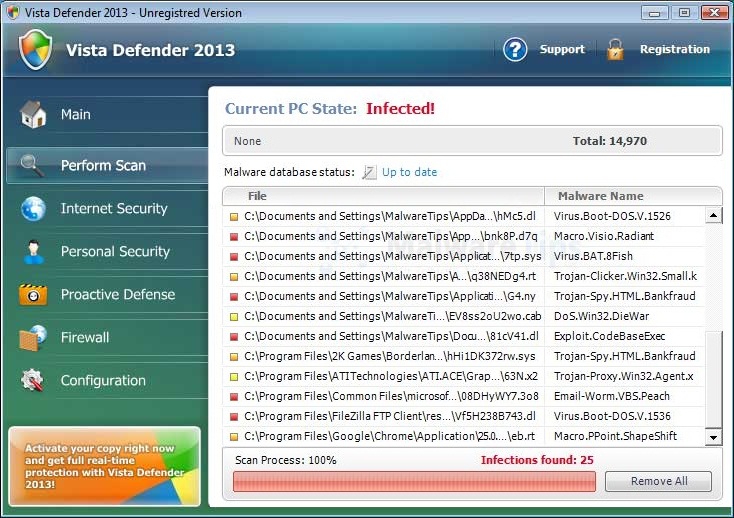Click the Support link in header
The height and width of the screenshot is (518, 734).
[562, 49]
